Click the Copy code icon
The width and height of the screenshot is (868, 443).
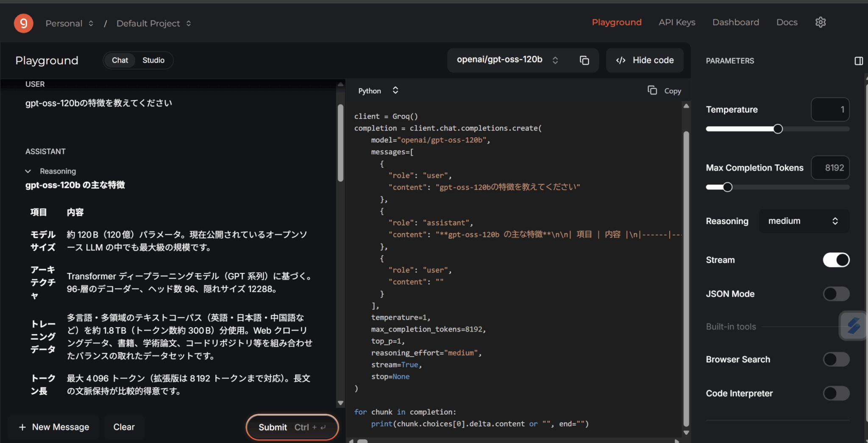tap(652, 90)
